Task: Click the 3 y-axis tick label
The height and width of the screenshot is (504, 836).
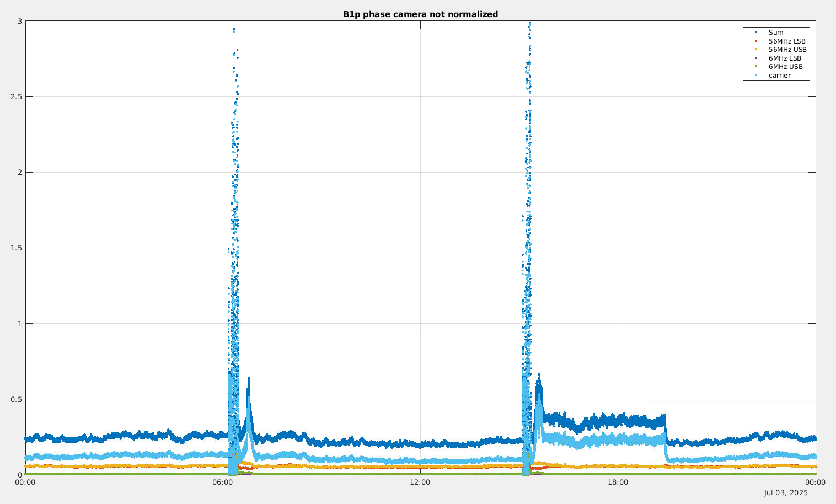Action: (20, 22)
